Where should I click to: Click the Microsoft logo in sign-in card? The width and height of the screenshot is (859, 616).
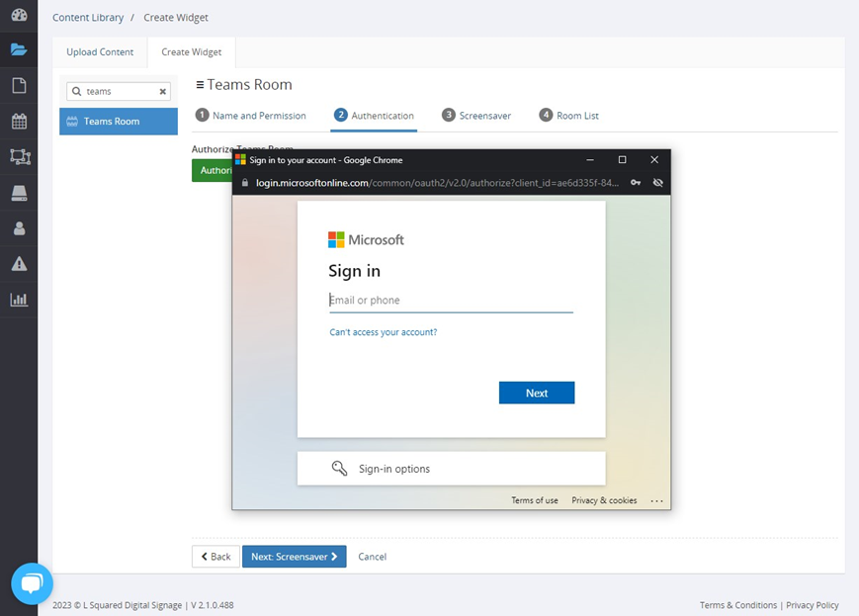[366, 239]
